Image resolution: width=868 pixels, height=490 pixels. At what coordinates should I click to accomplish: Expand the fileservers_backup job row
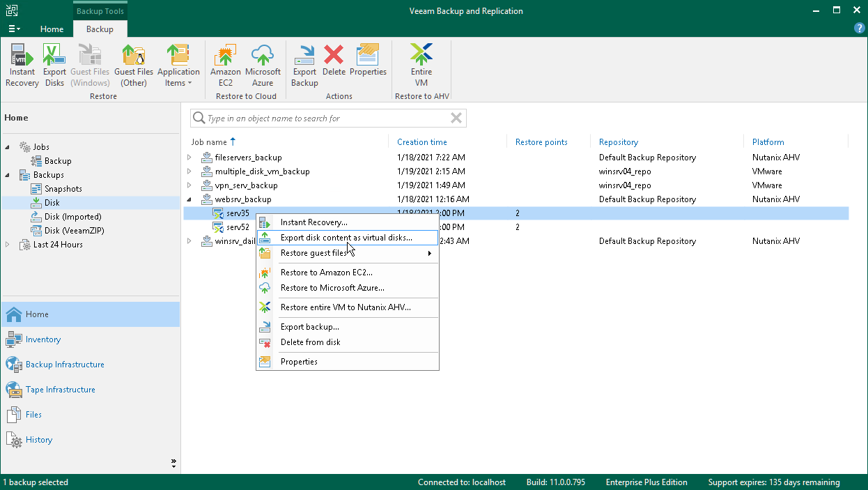click(x=189, y=158)
